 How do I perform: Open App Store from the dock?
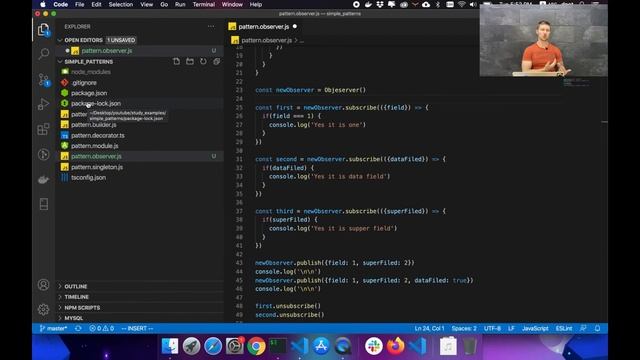(321, 346)
